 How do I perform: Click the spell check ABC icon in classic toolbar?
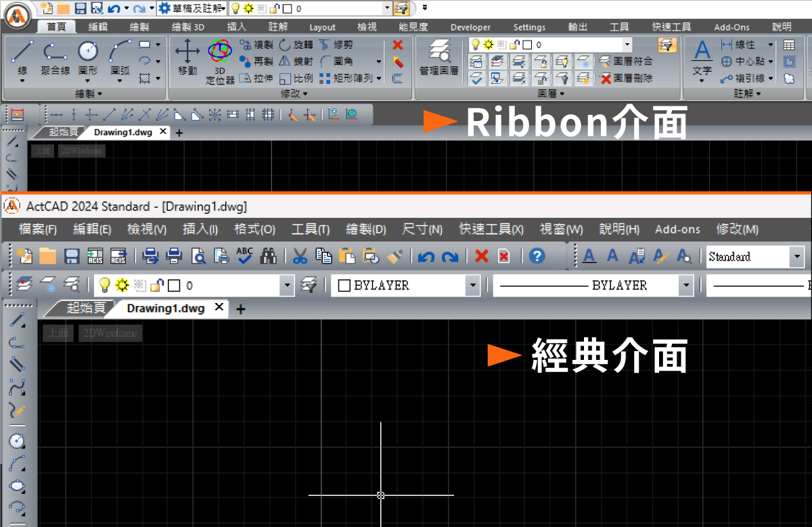pos(245,256)
